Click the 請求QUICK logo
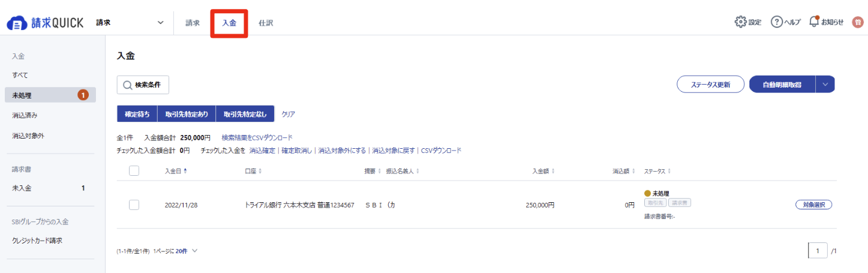 point(45,23)
